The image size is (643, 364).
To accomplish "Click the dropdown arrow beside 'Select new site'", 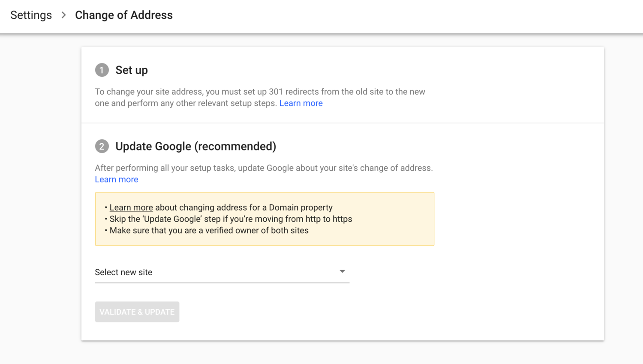I will 342,271.
